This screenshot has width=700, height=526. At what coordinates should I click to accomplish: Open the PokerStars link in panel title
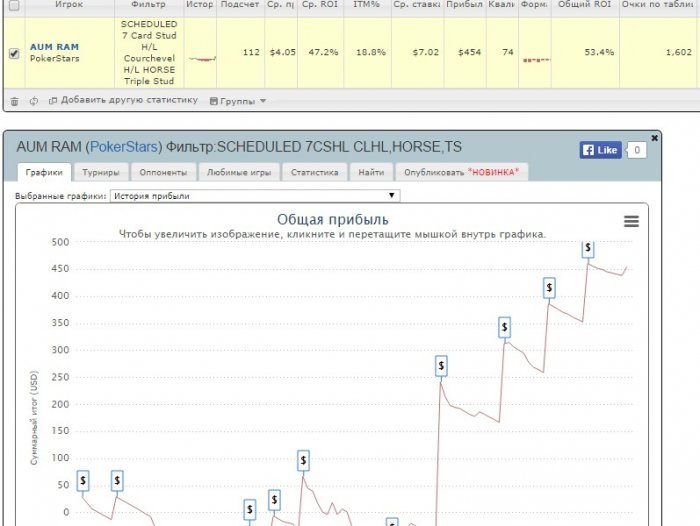point(124,147)
